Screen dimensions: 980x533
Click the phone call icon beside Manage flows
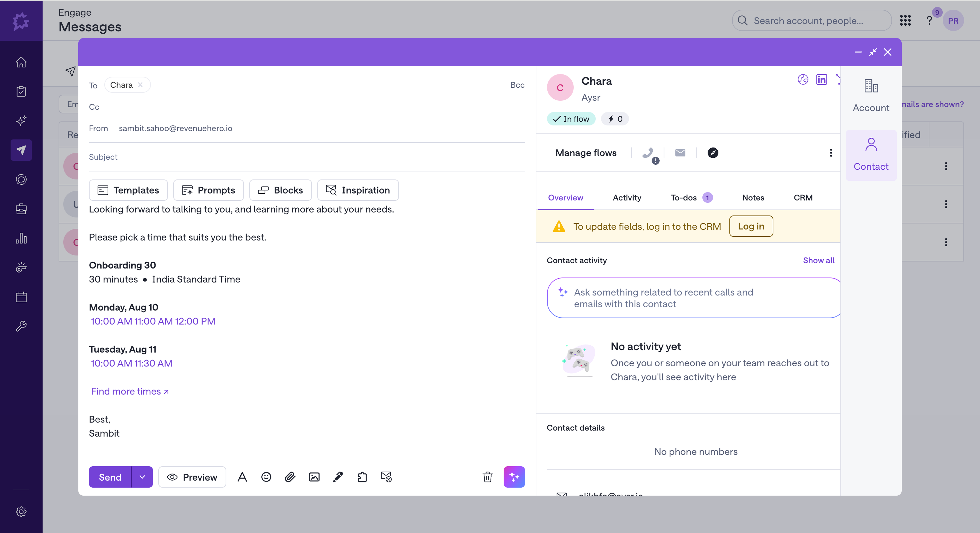[648, 153]
